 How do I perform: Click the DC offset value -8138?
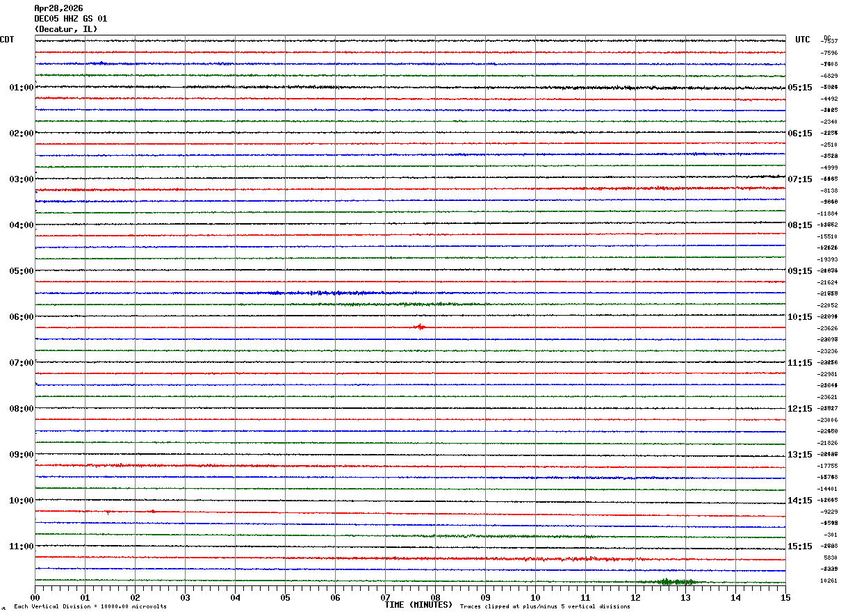[829, 191]
